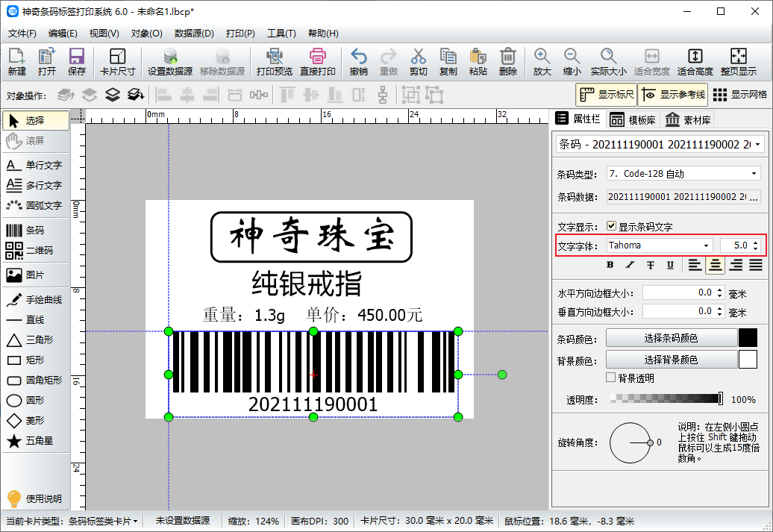Show the whole page with 整页显示
Screen dimensions: 773x532
coord(739,62)
